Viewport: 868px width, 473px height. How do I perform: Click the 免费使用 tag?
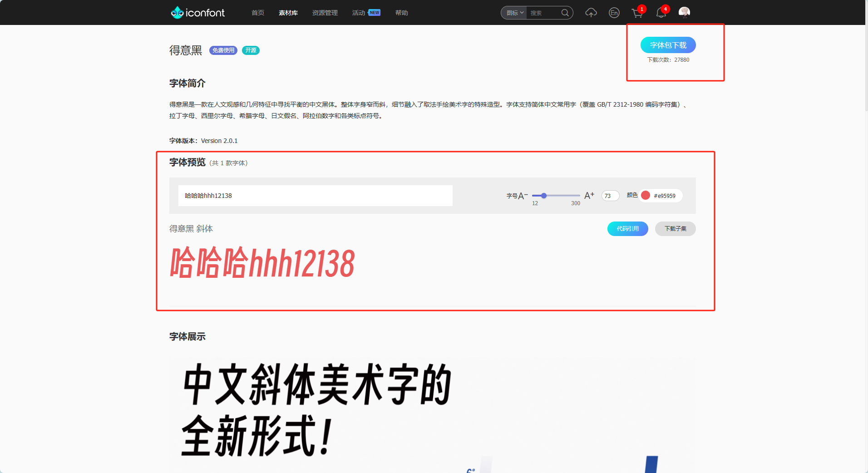click(x=223, y=50)
